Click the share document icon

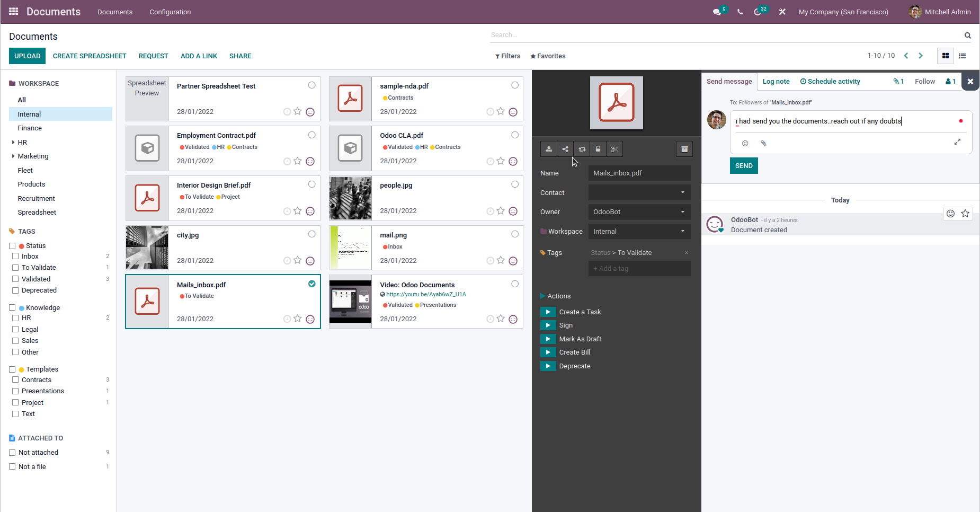(x=565, y=149)
